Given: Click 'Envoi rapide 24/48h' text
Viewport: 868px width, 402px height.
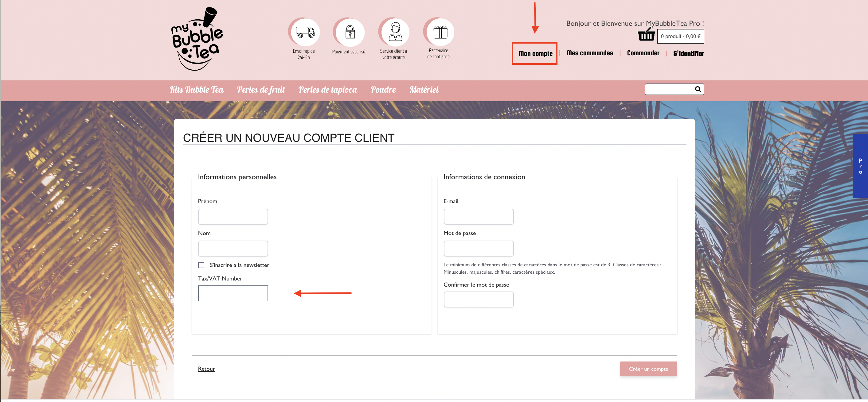Looking at the screenshot, I should pos(303,54).
